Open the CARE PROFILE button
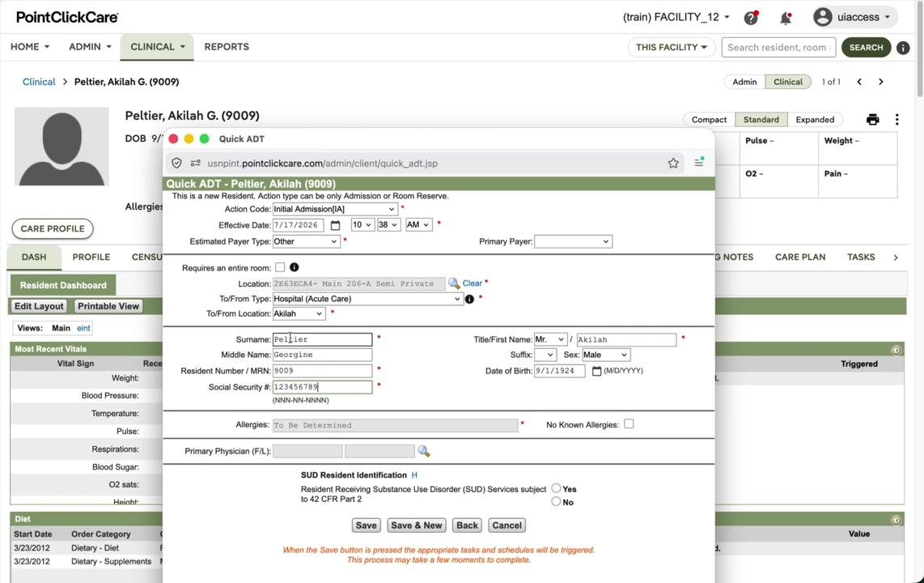Screen dimensions: 924x583 click(53, 228)
